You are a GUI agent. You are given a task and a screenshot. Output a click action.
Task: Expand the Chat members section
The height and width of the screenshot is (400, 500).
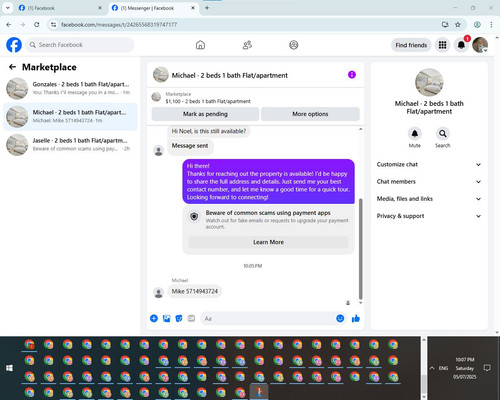coord(429,182)
